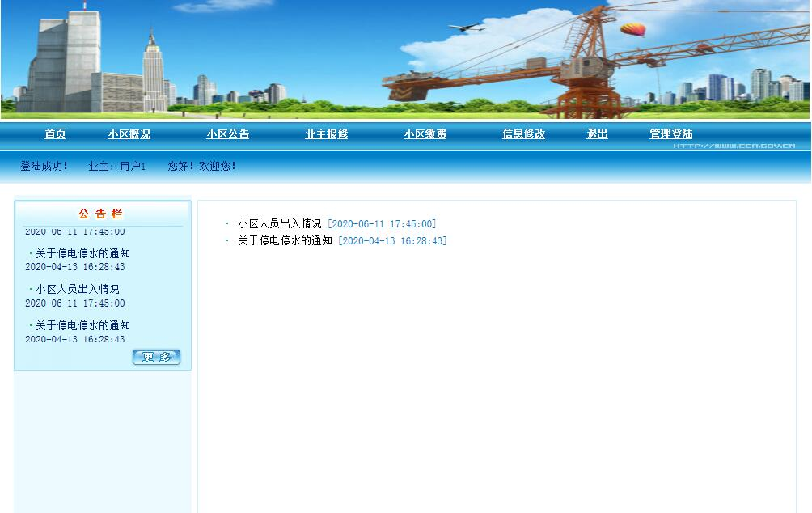Open the second 关于停电停水的通知 sidebar link
This screenshot has height=513, width=812.
point(82,324)
